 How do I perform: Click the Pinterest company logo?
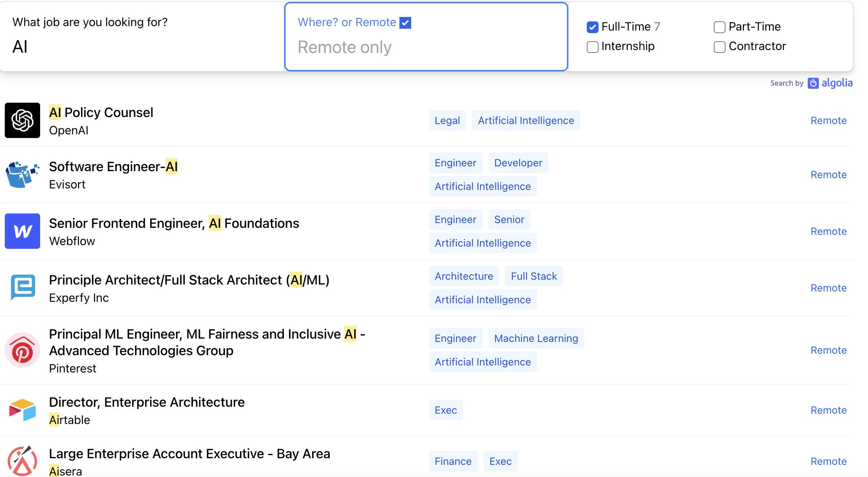point(22,350)
